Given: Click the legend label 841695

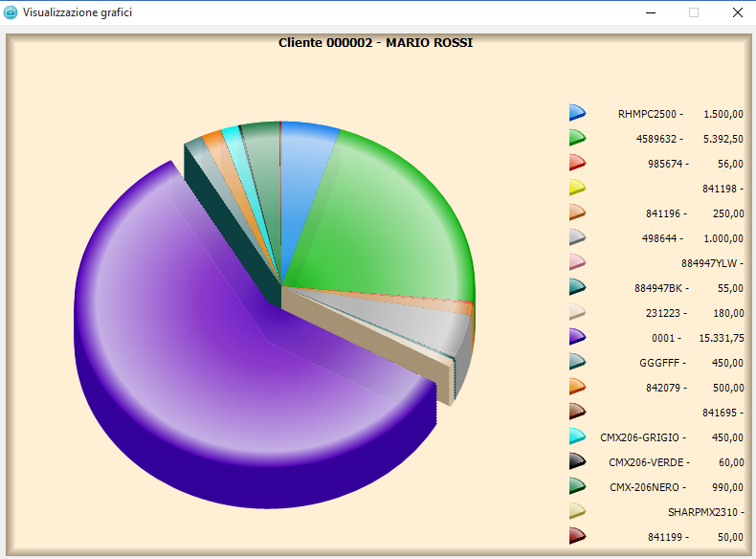Looking at the screenshot, I should [x=720, y=413].
